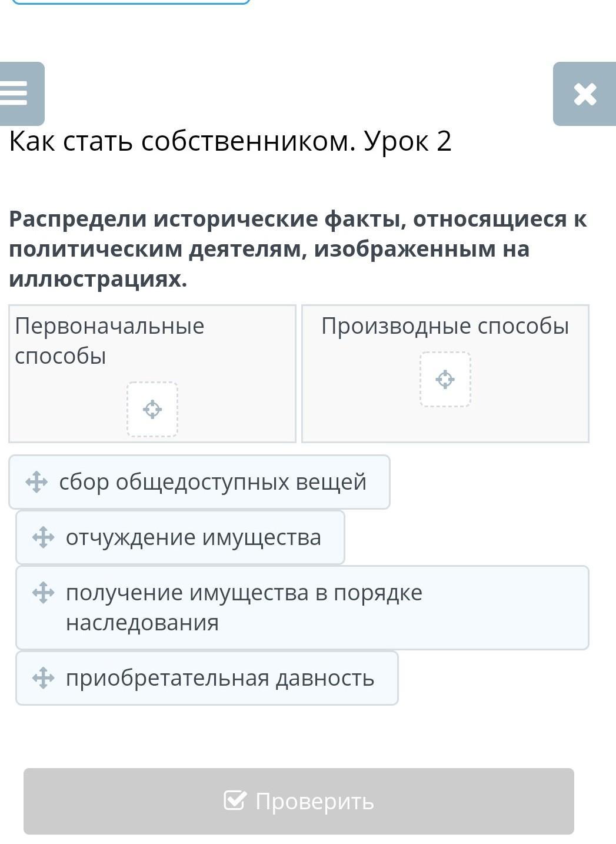The image size is (616, 844).
Task: Click the drop target in Производные способы
Action: pyautogui.click(x=445, y=380)
